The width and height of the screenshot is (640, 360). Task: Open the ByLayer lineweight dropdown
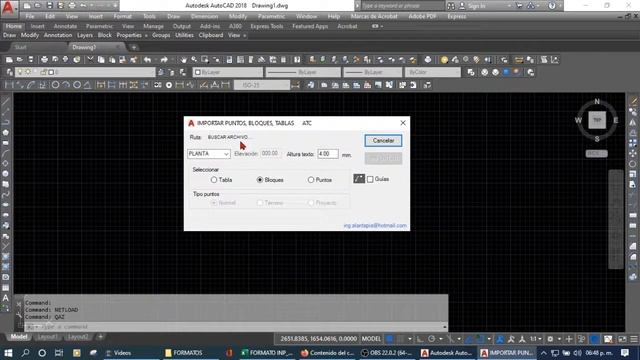pyautogui.click(x=373, y=72)
